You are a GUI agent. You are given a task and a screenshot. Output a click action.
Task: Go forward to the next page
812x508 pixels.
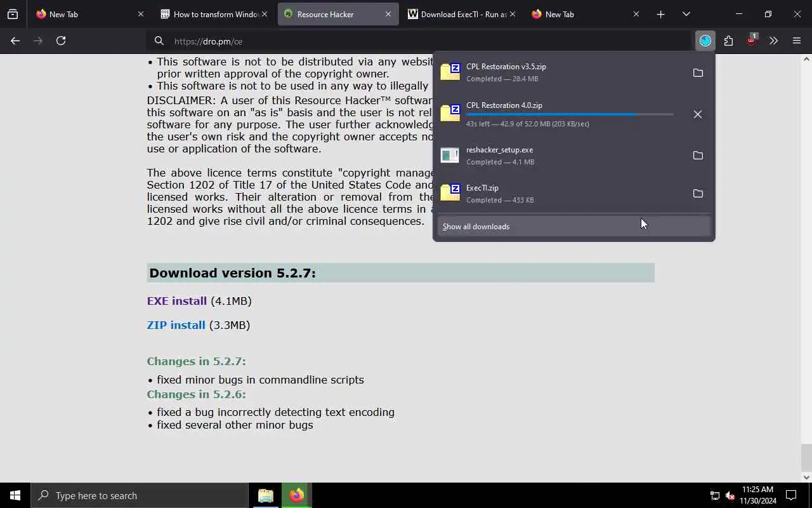(38, 41)
